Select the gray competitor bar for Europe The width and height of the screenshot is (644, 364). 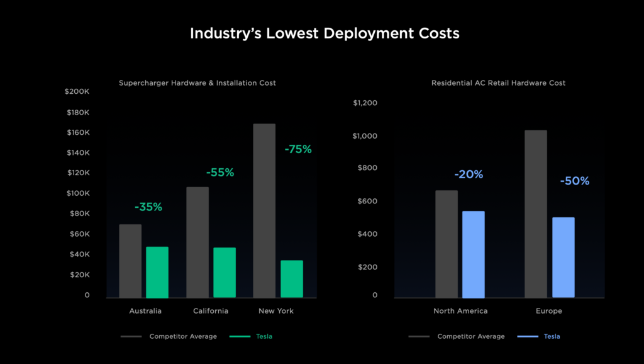coord(536,214)
